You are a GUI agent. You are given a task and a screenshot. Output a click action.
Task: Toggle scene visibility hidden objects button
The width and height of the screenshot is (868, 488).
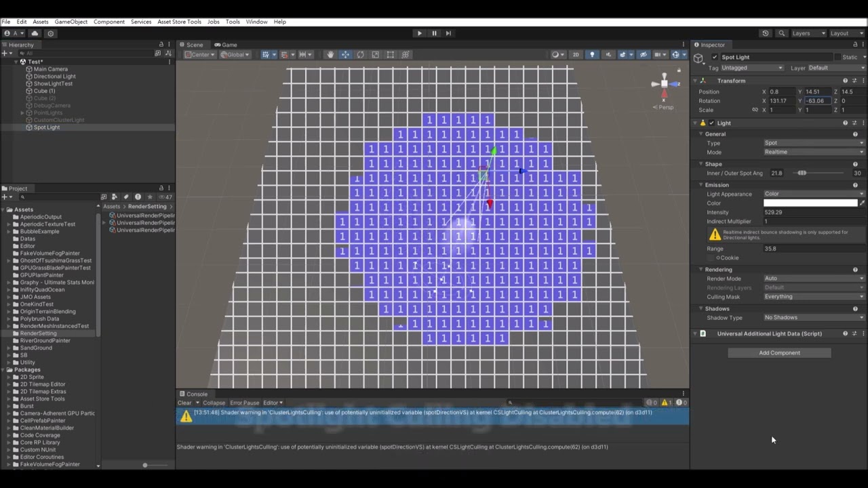(x=644, y=55)
